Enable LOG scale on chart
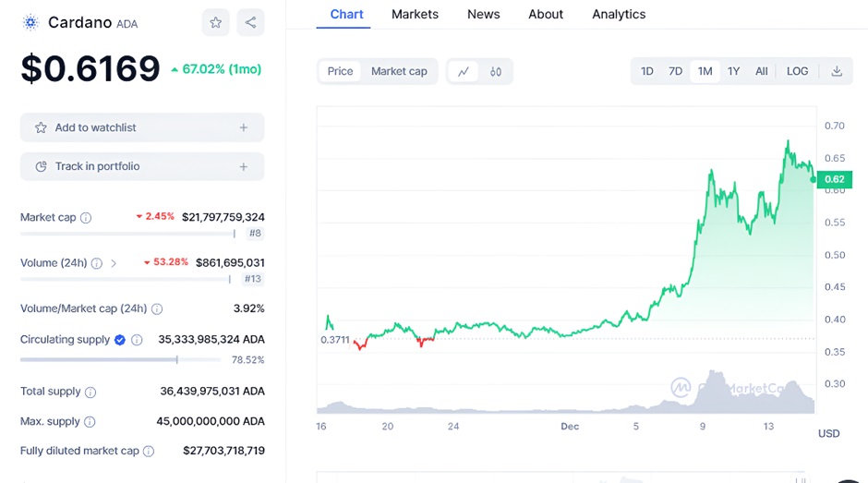 [x=797, y=71]
